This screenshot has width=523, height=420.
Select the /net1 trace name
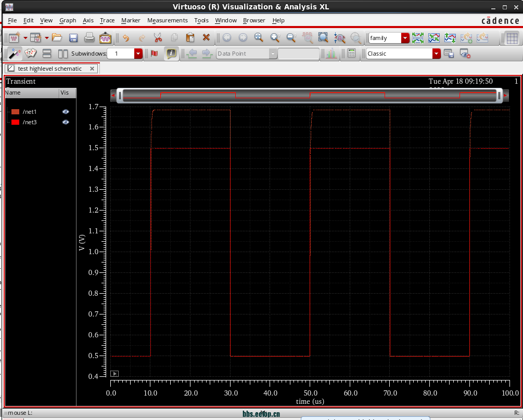click(30, 112)
